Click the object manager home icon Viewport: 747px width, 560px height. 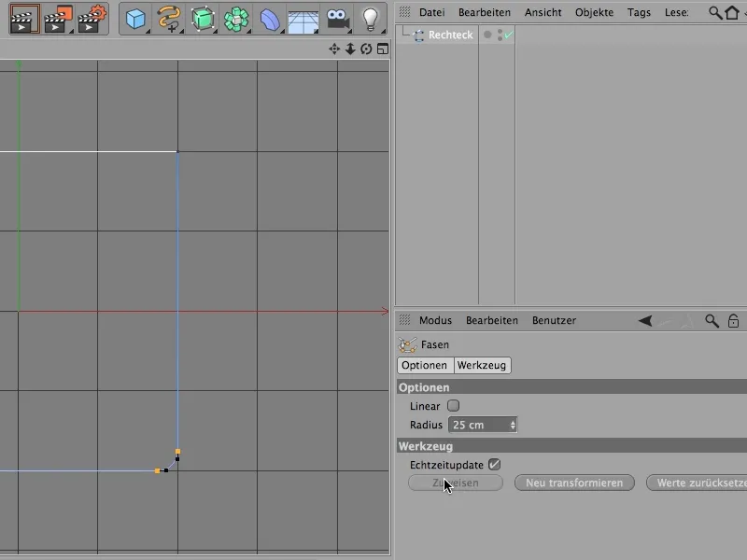point(732,12)
